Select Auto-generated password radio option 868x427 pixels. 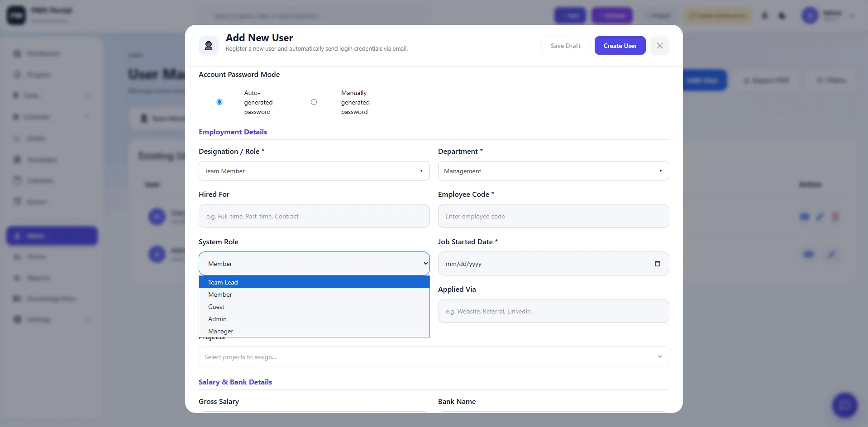[x=219, y=102]
